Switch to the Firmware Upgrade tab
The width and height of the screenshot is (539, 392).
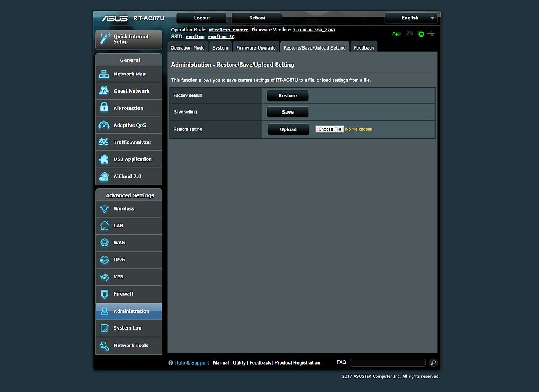(x=255, y=47)
